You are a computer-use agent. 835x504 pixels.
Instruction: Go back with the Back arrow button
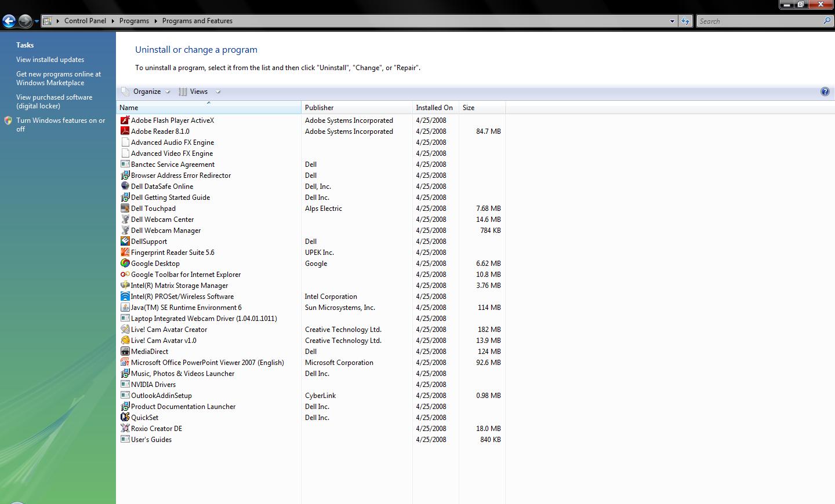tap(9, 21)
